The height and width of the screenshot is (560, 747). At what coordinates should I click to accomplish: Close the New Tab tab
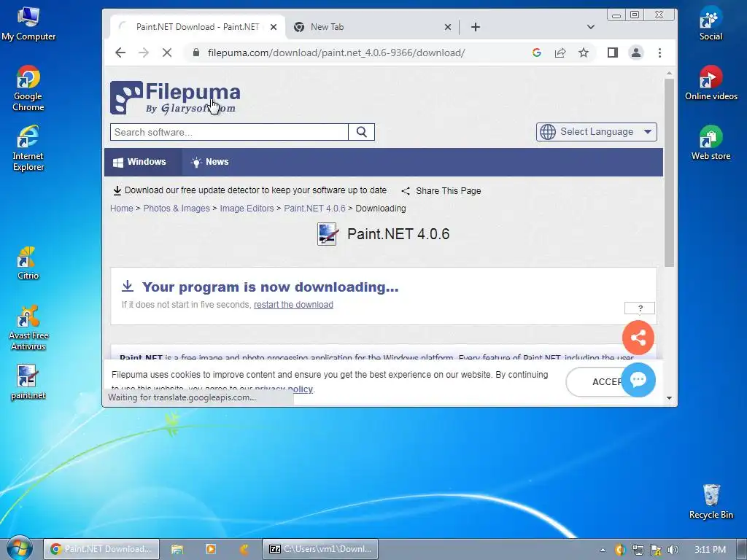click(x=448, y=27)
